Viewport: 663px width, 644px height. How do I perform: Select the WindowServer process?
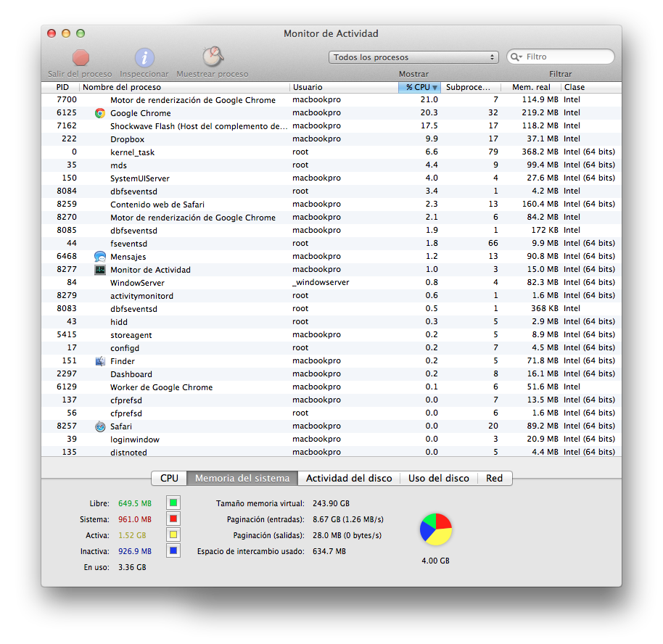[x=331, y=282]
